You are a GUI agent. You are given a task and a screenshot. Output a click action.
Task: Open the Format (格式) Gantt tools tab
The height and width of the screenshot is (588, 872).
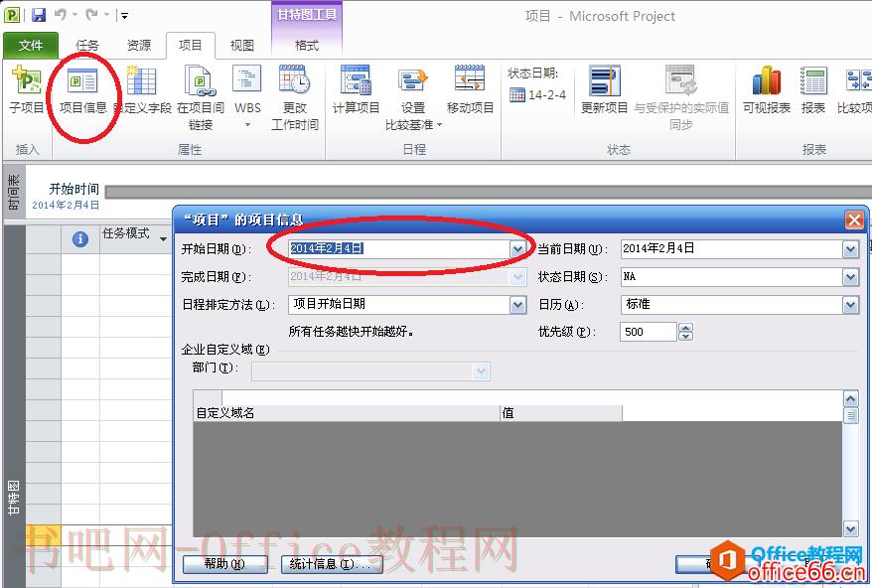307,45
